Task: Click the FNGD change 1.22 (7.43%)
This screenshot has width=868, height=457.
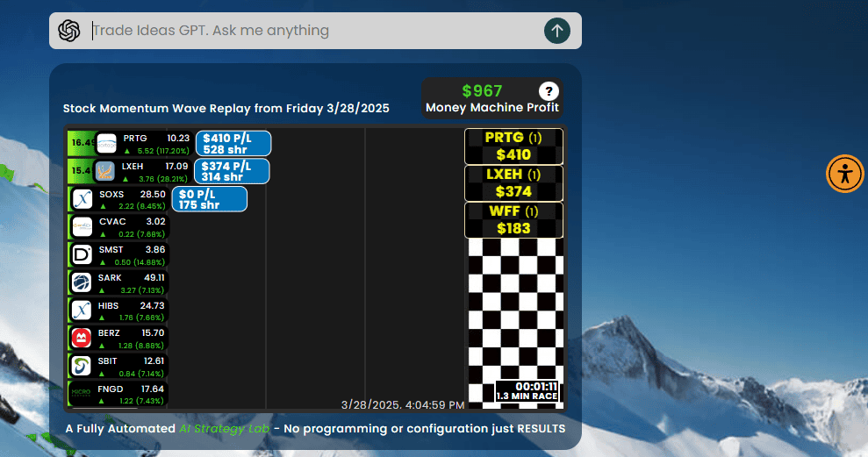Action: tap(133, 401)
